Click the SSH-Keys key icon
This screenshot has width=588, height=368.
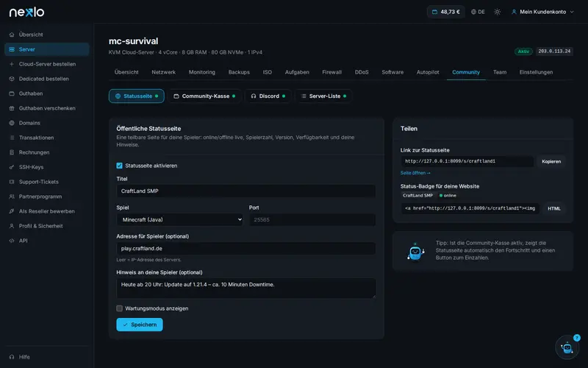tap(12, 167)
